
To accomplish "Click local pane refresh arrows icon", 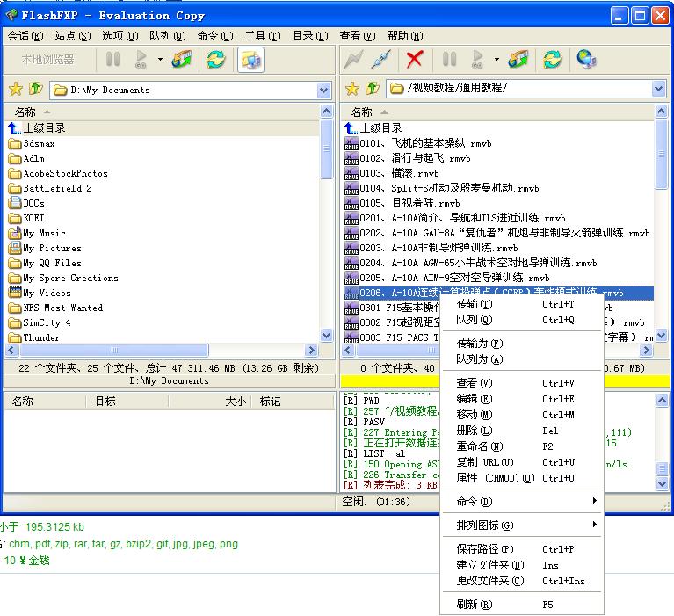I will pyautogui.click(x=216, y=60).
